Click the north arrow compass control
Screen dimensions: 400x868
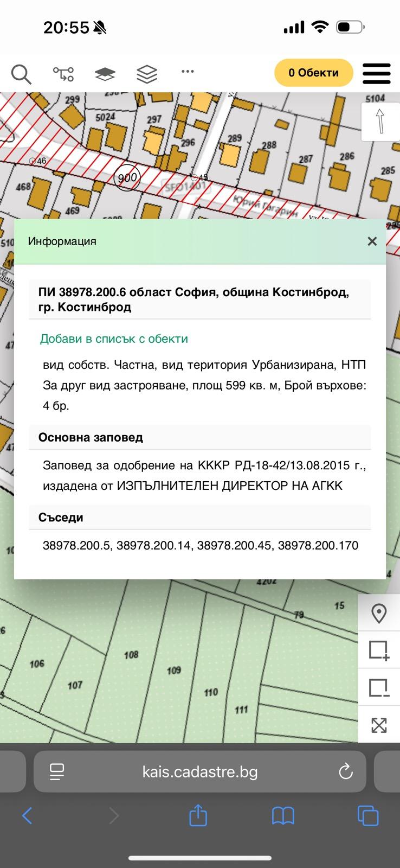pos(380,120)
